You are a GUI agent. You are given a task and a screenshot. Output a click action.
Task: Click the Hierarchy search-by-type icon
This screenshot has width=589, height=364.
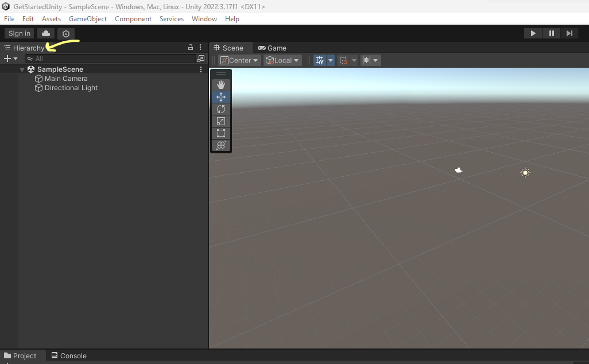pyautogui.click(x=201, y=59)
